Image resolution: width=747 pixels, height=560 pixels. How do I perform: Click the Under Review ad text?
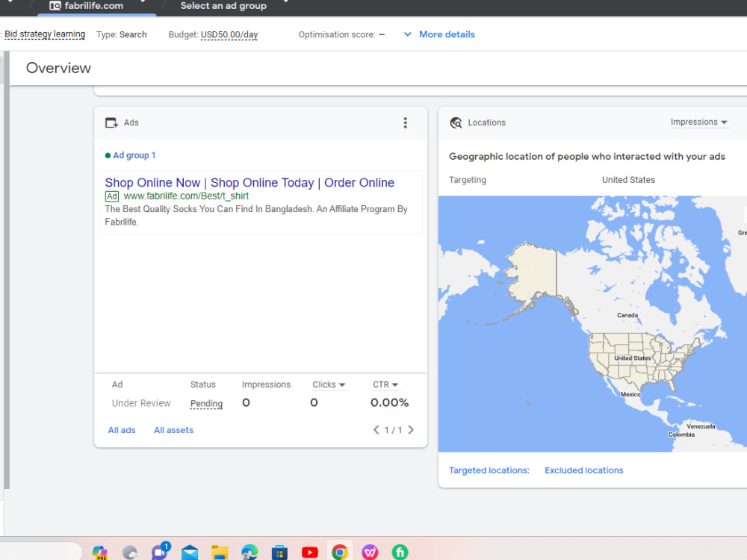click(x=141, y=403)
